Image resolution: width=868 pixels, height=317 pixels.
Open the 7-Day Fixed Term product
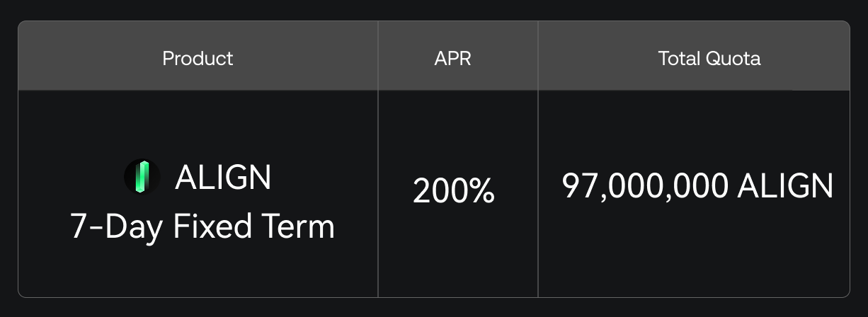[202, 226]
